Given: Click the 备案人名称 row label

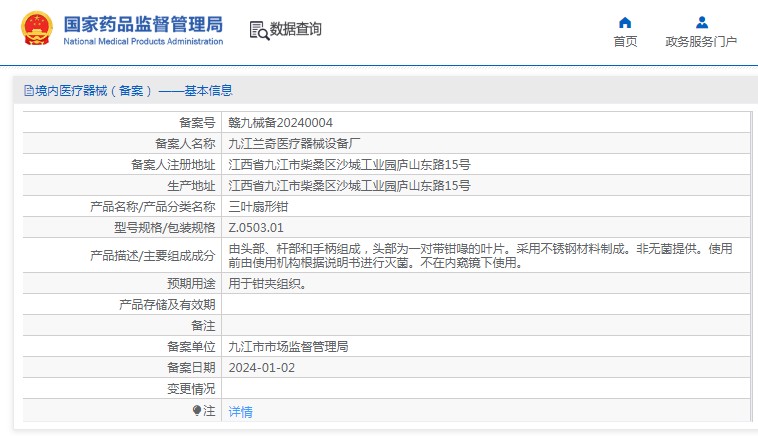Looking at the screenshot, I should (x=185, y=144).
